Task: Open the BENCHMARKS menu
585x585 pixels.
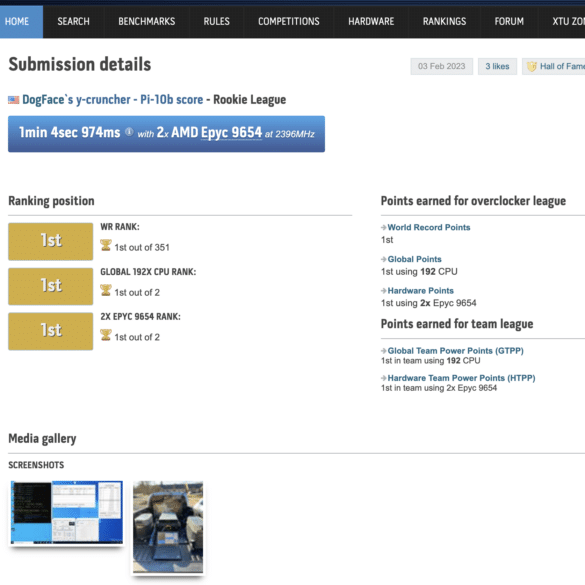Action: (147, 21)
